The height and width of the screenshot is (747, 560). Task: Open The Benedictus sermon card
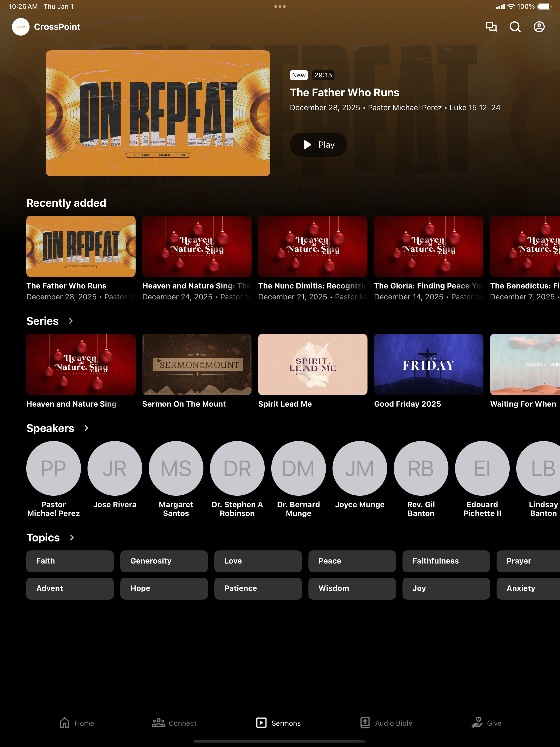click(x=525, y=258)
